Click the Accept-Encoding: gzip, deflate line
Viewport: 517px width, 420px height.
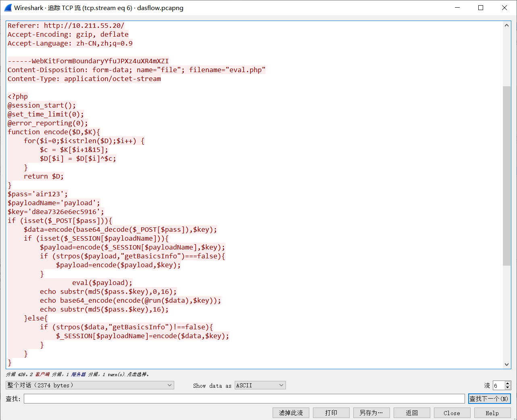[x=68, y=34]
